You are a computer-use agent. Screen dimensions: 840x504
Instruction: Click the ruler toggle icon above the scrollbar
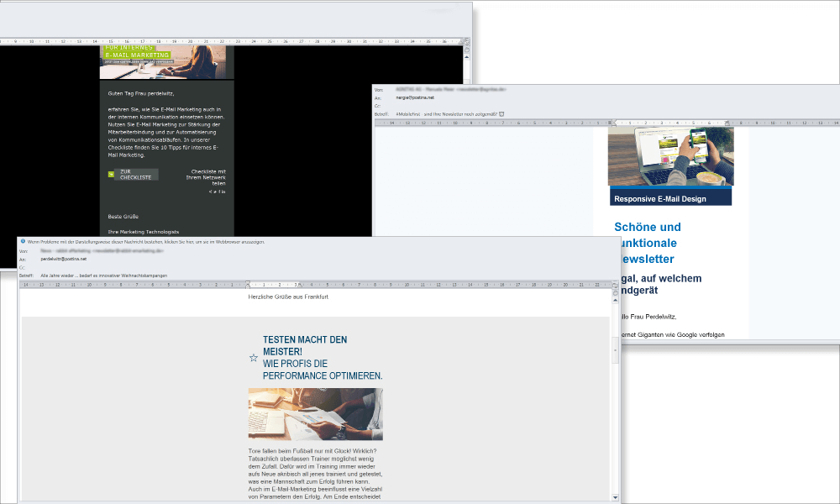(615, 285)
